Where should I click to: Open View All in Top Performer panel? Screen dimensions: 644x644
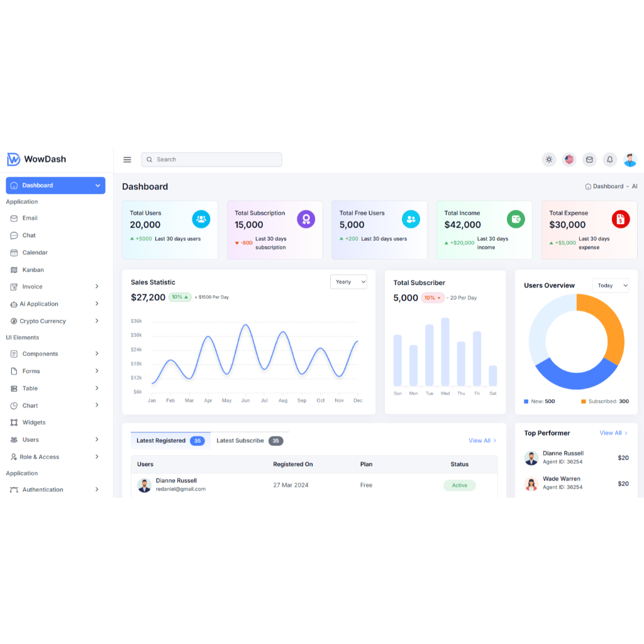point(611,433)
